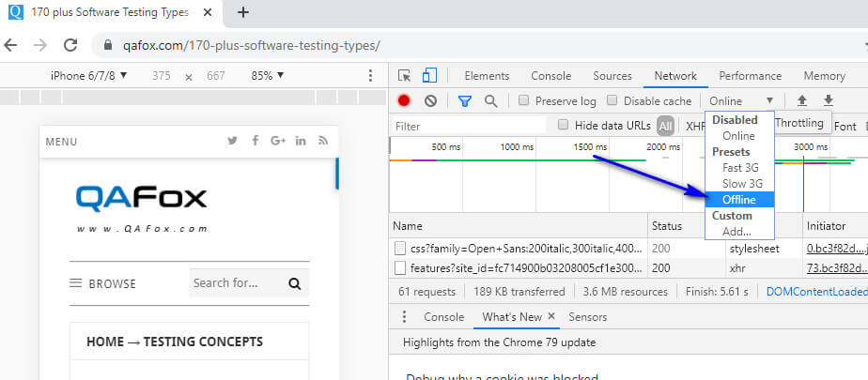The width and height of the screenshot is (868, 380).
Task: Select Fast 3G preset
Action: [x=740, y=168]
